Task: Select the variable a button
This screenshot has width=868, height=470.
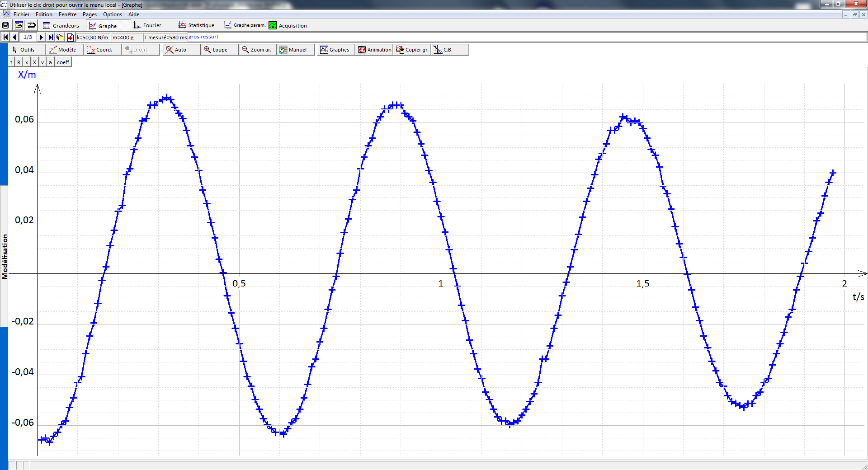Action: (x=50, y=62)
